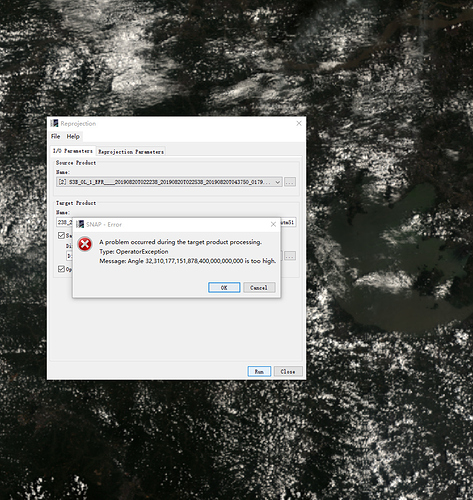Click the target product name field
473x500 pixels.
[x=176, y=222]
